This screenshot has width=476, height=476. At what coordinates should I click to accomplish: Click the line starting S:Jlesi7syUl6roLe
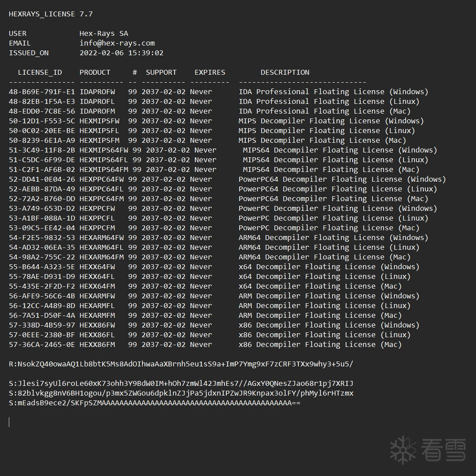point(181,383)
